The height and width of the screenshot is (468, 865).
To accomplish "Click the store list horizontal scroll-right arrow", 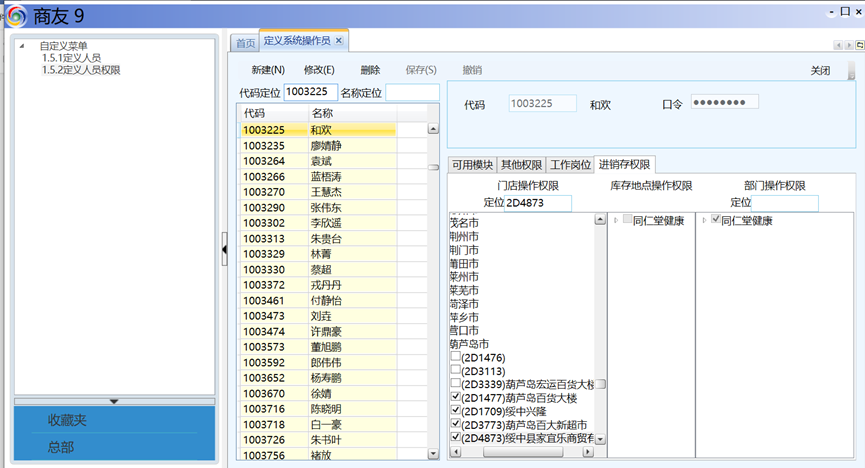I will 588,452.
